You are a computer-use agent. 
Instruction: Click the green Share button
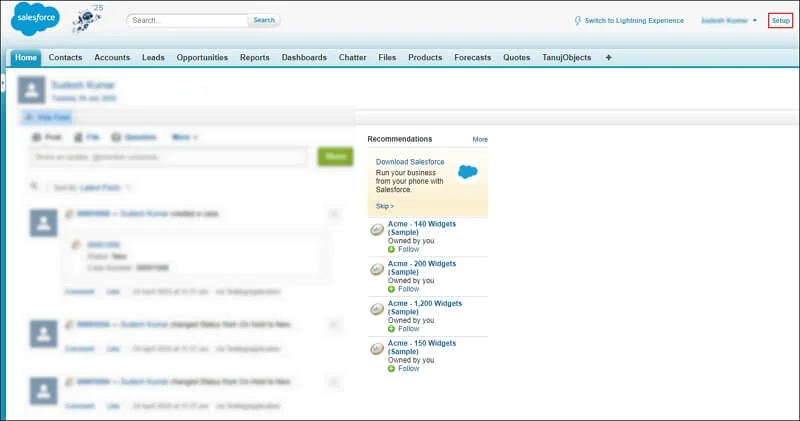click(x=335, y=157)
